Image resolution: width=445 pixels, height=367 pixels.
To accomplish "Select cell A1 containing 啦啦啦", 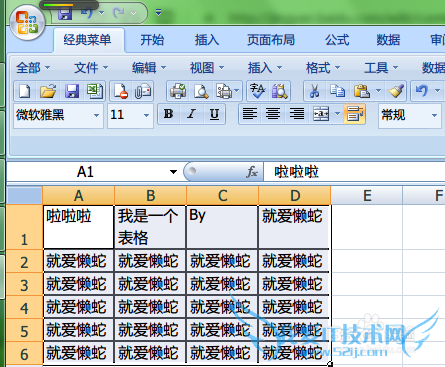I will (x=79, y=227).
